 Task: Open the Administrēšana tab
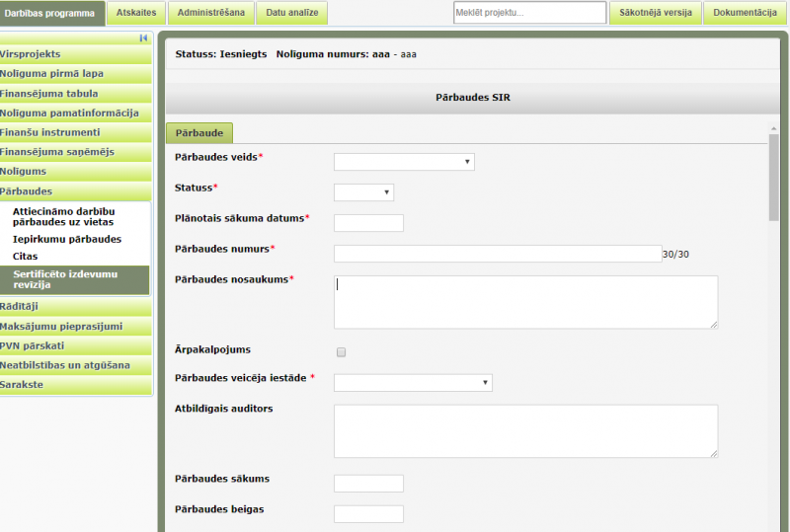pyautogui.click(x=209, y=13)
